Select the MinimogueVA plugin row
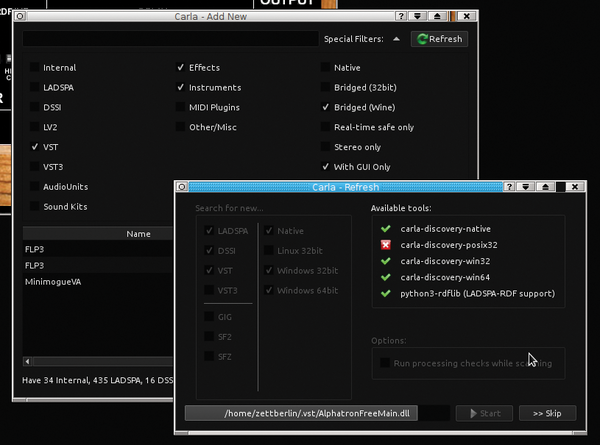This screenshot has width=600, height=445. tap(98, 282)
